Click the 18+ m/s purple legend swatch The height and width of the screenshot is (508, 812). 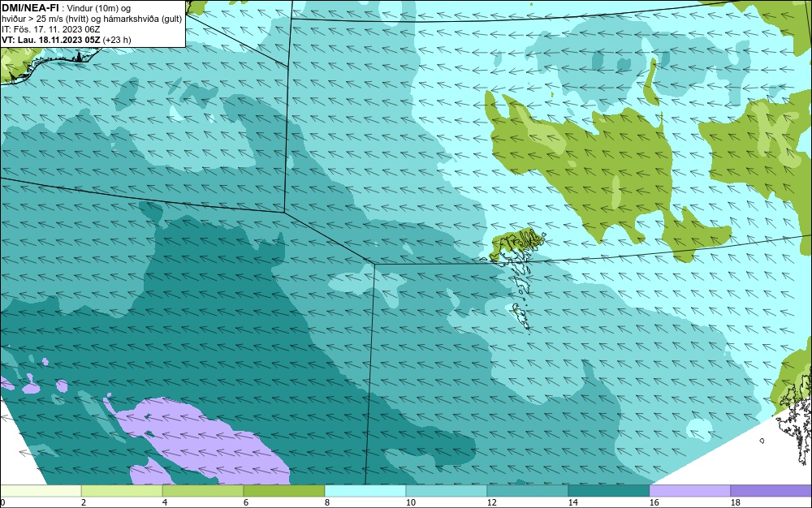coord(771,490)
